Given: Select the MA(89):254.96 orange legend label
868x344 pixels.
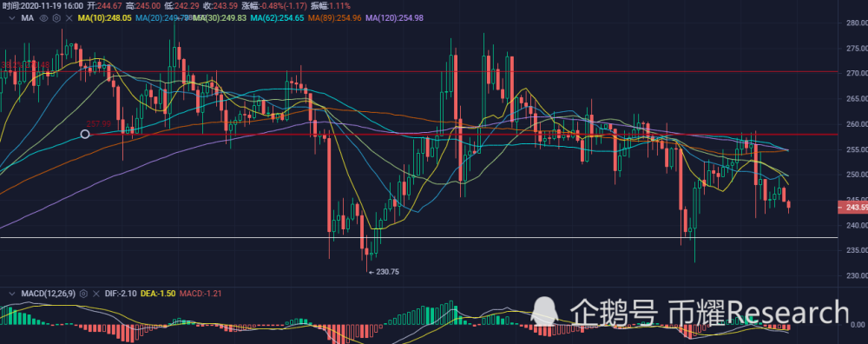Looking at the screenshot, I should (x=335, y=17).
